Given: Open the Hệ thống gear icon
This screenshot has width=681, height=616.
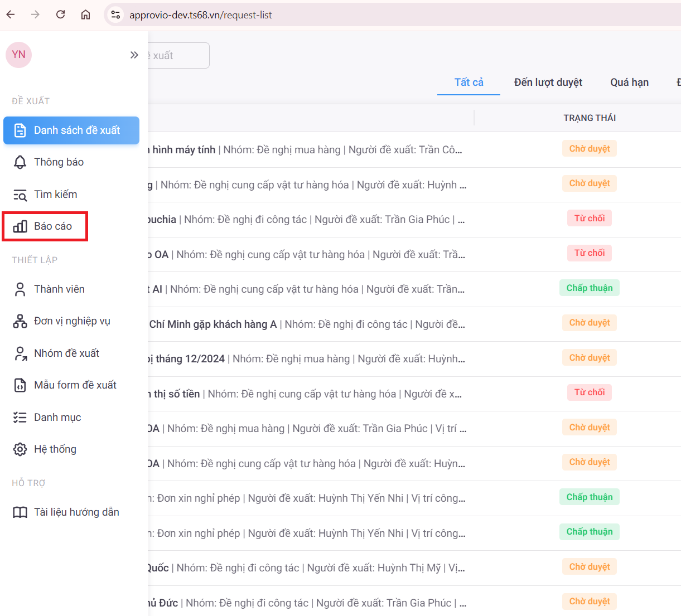Looking at the screenshot, I should tap(20, 449).
